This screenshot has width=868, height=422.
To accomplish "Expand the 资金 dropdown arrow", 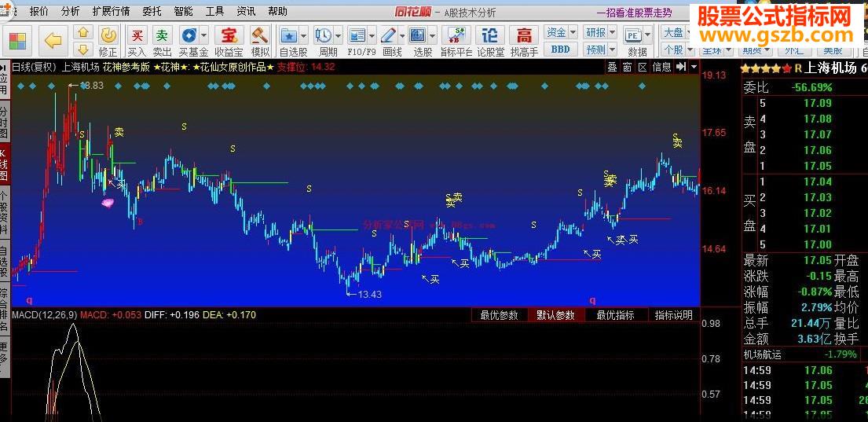I will pos(572,33).
